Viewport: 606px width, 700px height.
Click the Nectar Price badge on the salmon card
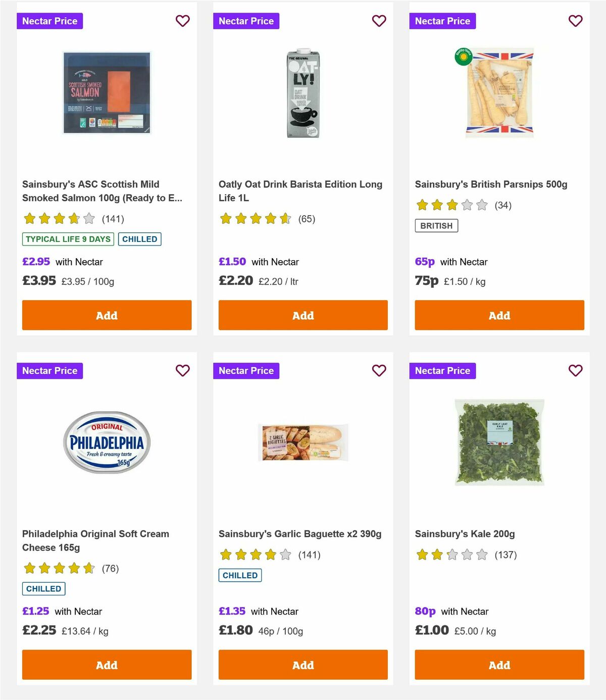coord(50,21)
